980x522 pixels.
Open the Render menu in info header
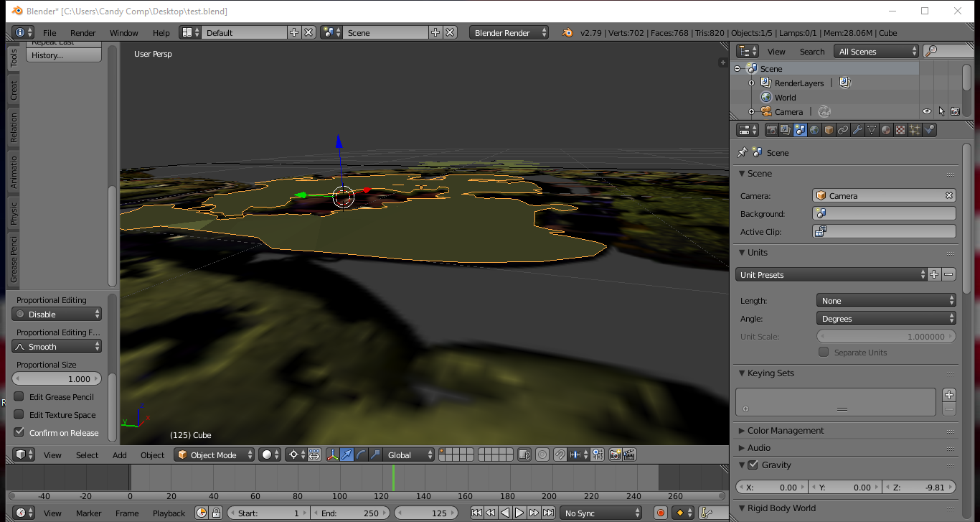(83, 32)
